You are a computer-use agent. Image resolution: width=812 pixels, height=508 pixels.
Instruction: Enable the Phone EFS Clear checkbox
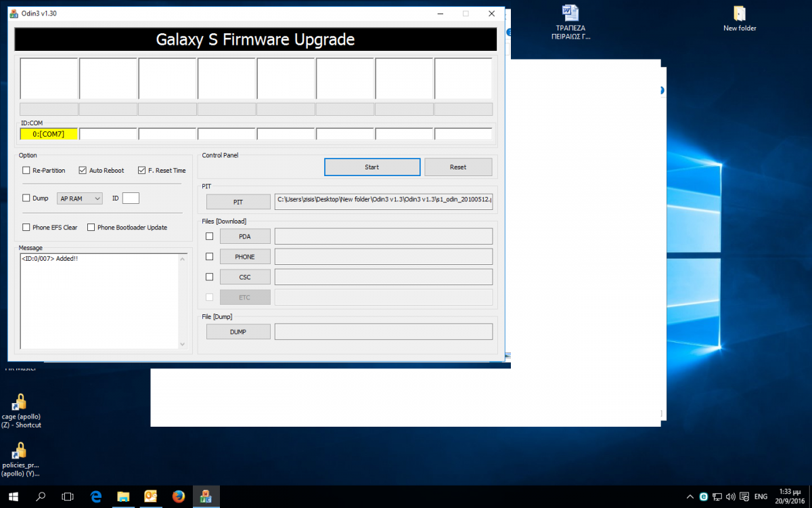[x=26, y=228]
